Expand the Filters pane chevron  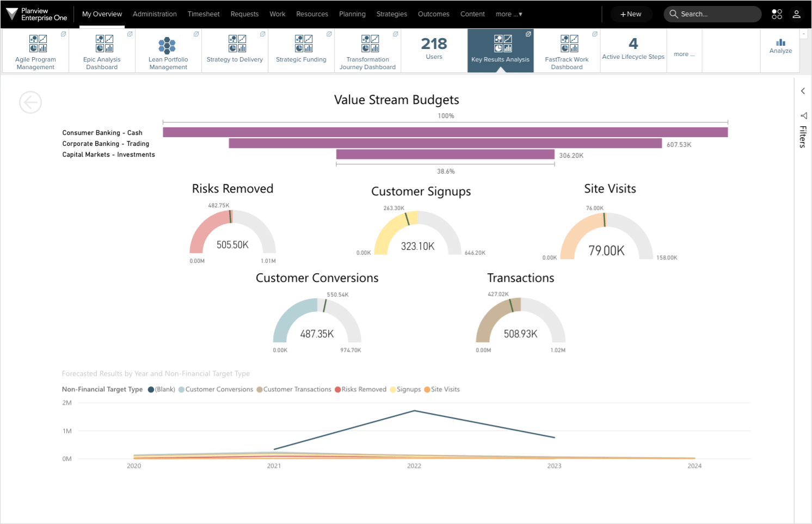click(803, 91)
